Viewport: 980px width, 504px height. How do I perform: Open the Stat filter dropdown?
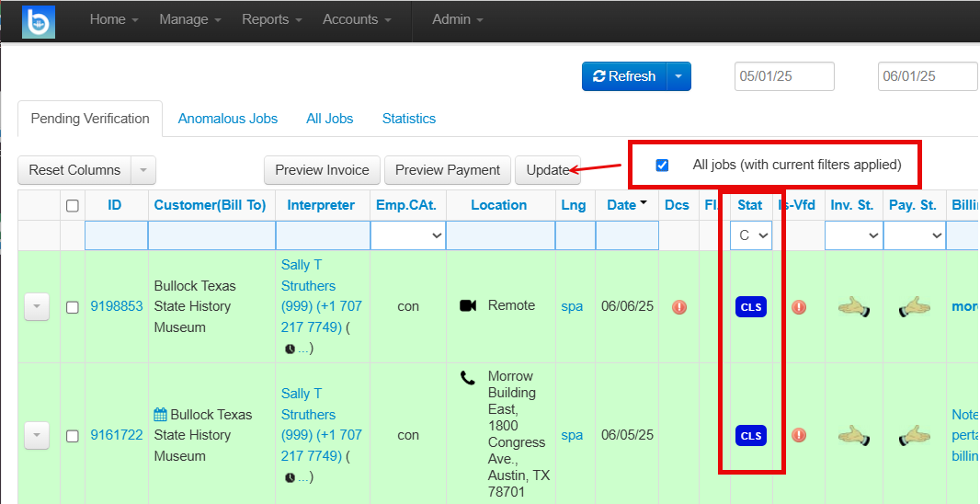tap(751, 235)
